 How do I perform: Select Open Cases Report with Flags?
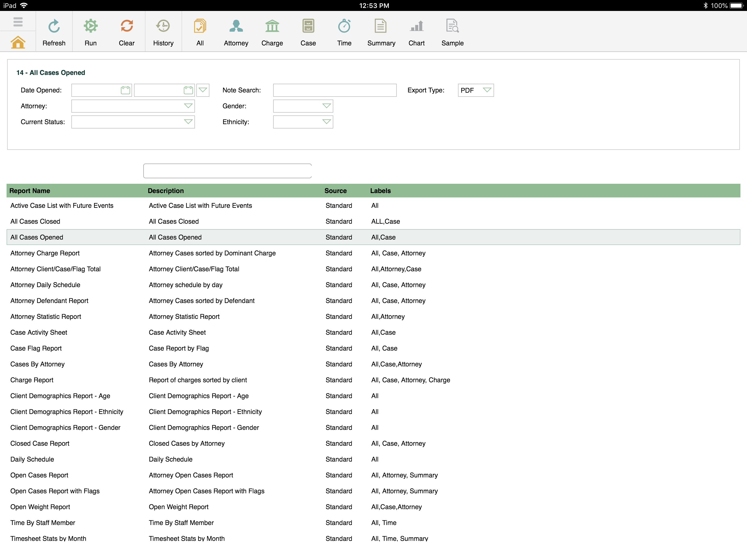pos(373,491)
